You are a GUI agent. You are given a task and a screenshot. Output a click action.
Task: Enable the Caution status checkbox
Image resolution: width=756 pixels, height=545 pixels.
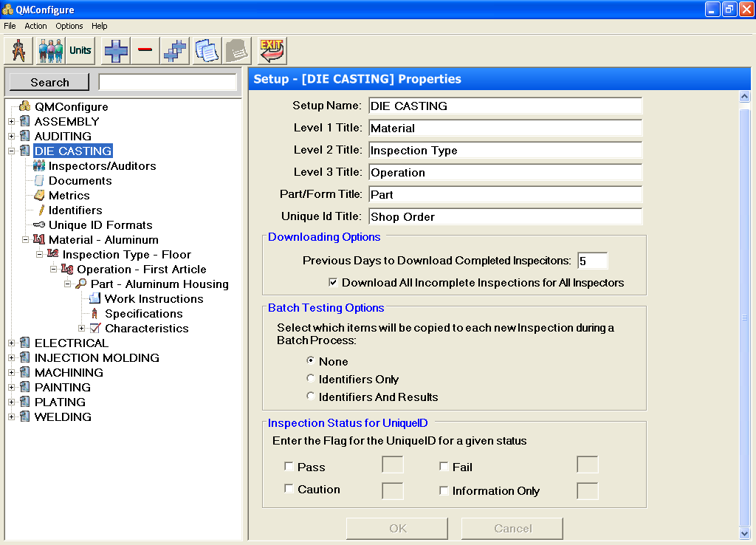pyautogui.click(x=289, y=489)
